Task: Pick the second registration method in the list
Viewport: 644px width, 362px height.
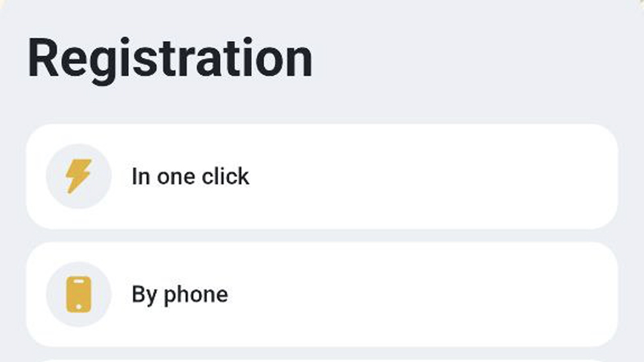Action: 322,294
